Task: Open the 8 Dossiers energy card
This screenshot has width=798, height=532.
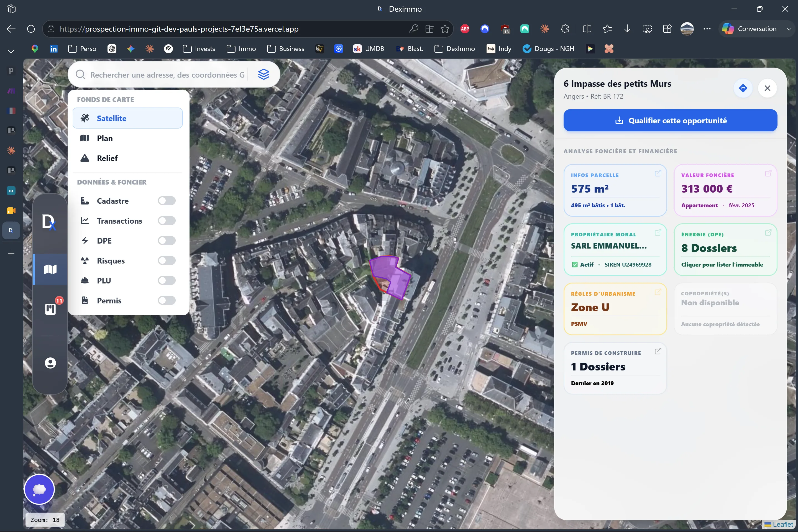Action: pyautogui.click(x=725, y=250)
